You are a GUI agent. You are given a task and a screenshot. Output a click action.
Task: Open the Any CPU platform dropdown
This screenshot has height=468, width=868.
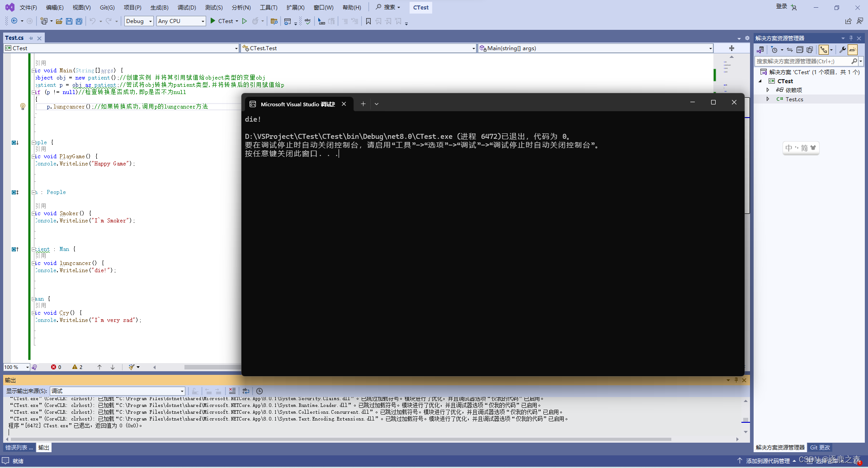click(181, 21)
